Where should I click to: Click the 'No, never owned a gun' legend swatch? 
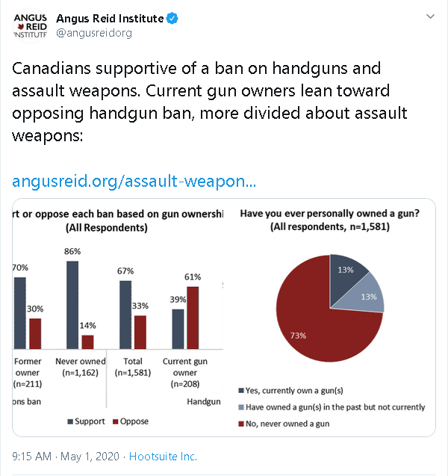point(240,424)
